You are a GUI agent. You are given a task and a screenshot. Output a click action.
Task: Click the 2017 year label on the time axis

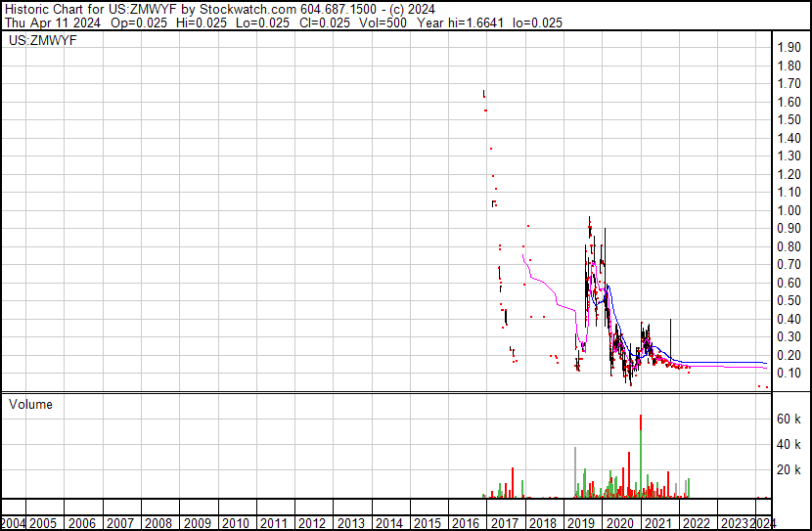[505, 523]
